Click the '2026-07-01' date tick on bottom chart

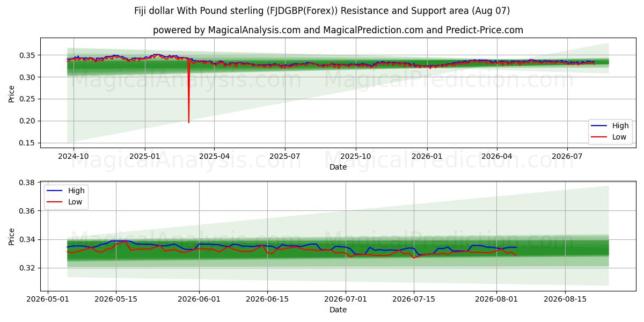[346, 299]
